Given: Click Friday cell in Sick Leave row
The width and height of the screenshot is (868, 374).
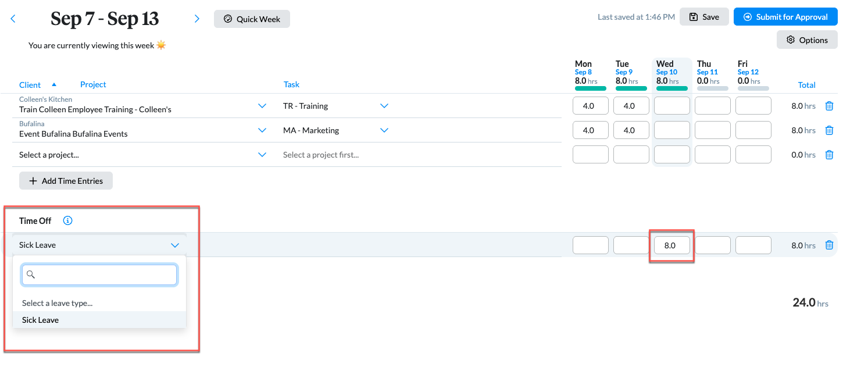Looking at the screenshot, I should (753, 245).
